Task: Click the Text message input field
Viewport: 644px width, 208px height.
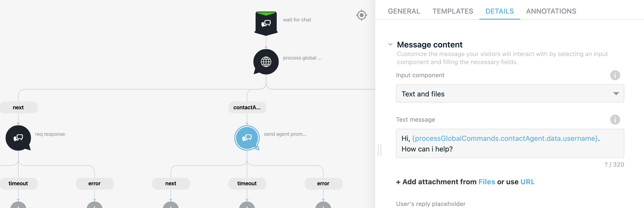Action: (510, 143)
